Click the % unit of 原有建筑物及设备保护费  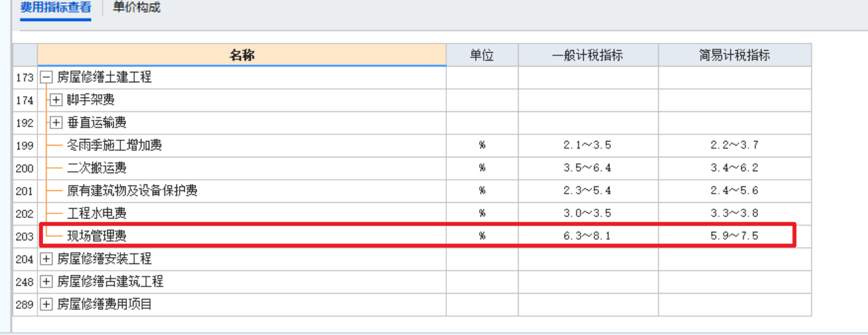click(482, 191)
